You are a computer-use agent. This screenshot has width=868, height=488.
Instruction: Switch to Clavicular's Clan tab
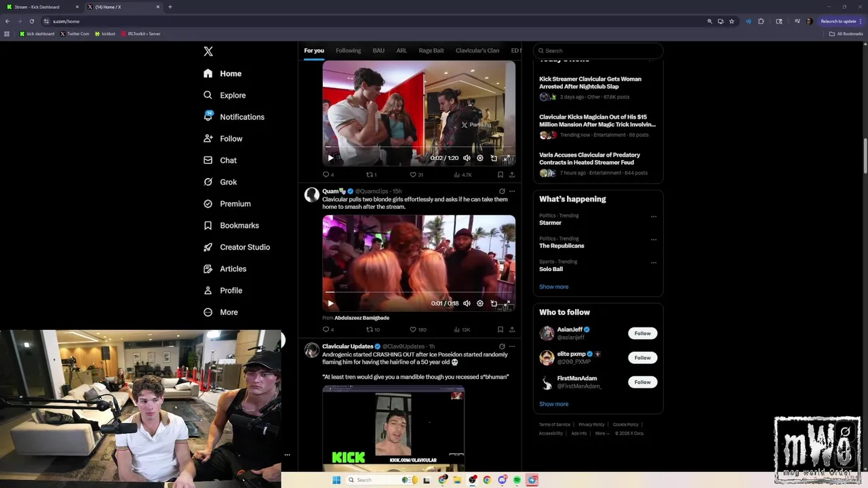477,51
